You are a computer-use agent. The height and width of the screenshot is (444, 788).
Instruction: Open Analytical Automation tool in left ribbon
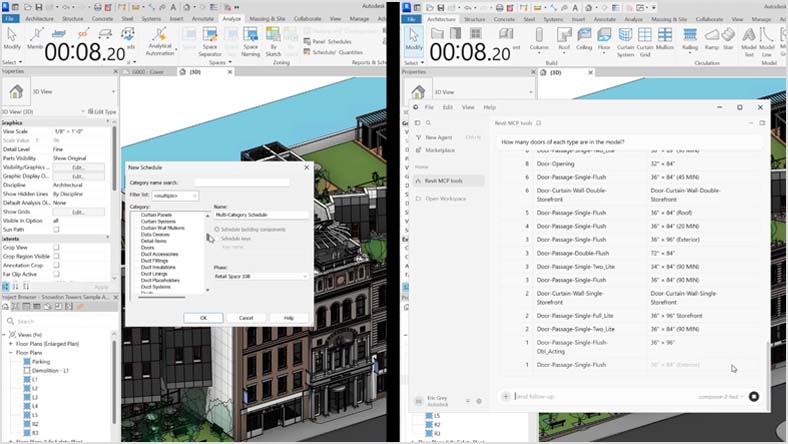[160, 41]
